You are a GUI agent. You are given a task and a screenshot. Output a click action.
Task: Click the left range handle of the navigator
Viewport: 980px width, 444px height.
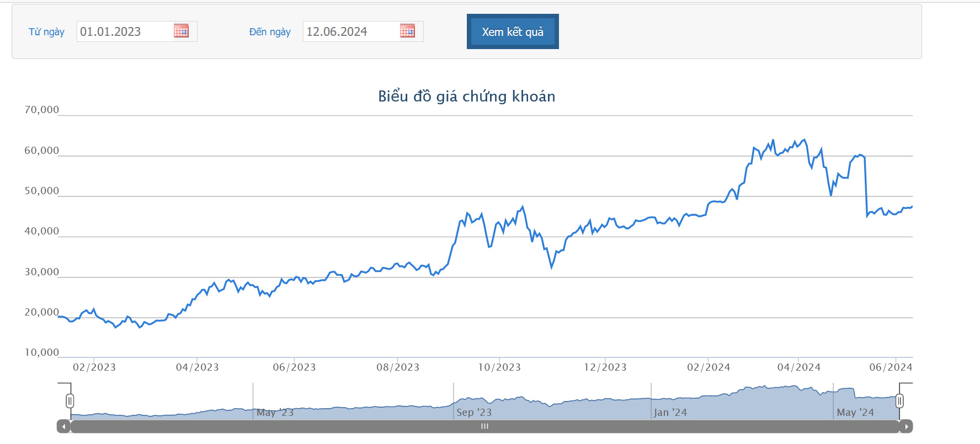[x=70, y=401]
